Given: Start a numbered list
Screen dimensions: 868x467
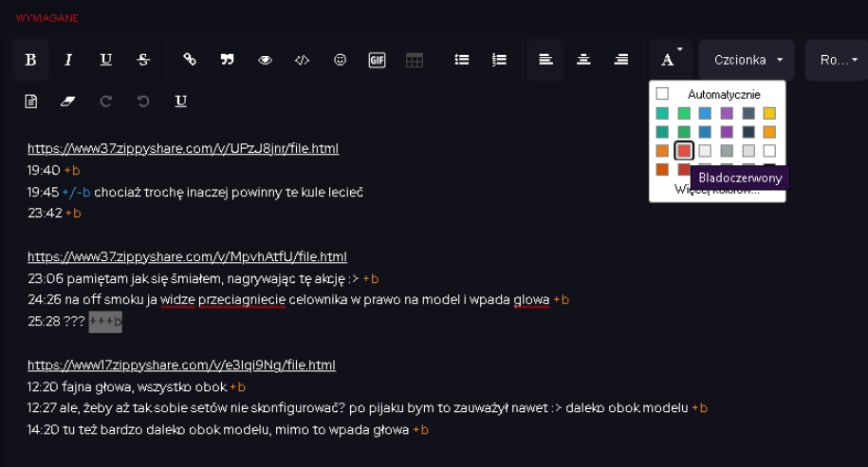Looking at the screenshot, I should tap(499, 60).
